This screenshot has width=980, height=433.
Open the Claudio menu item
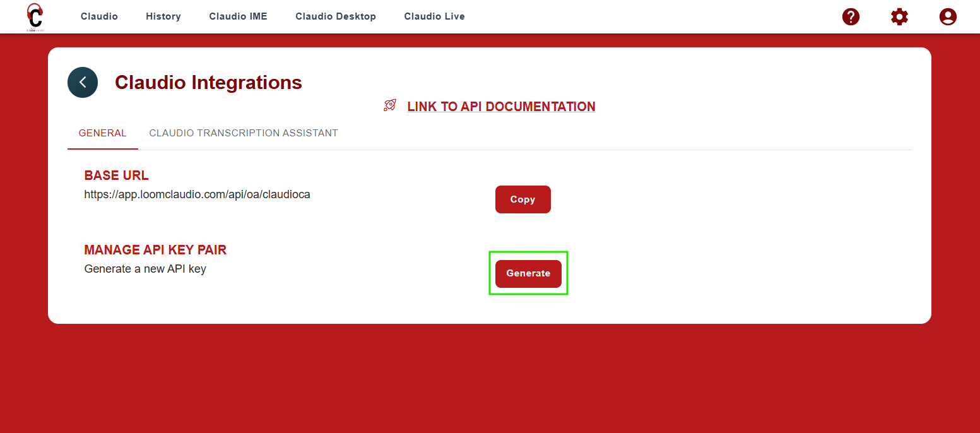click(x=99, y=16)
